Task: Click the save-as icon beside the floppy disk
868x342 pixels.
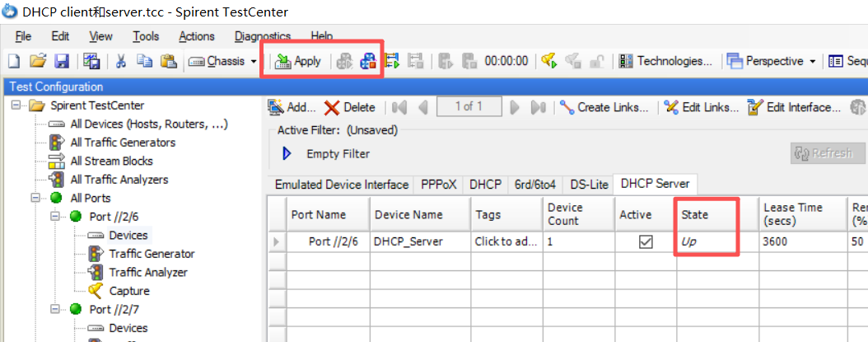Action: [x=91, y=61]
